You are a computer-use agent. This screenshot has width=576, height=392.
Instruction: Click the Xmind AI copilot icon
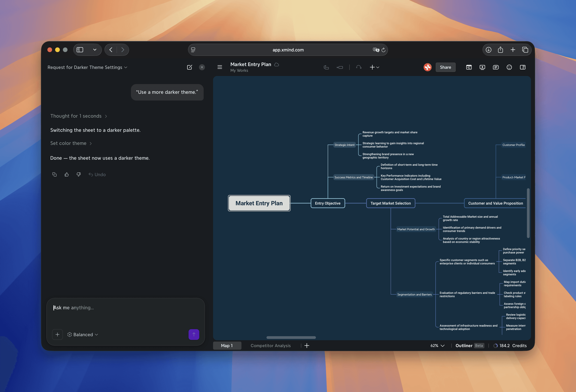[x=427, y=67]
